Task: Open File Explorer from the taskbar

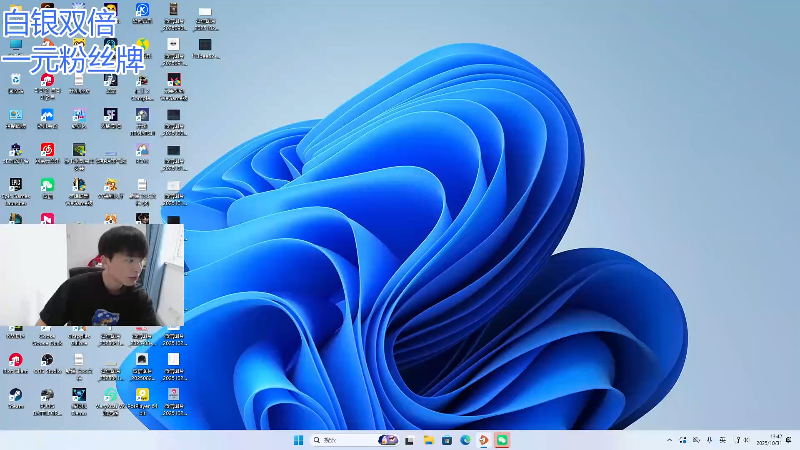Action: [428, 440]
